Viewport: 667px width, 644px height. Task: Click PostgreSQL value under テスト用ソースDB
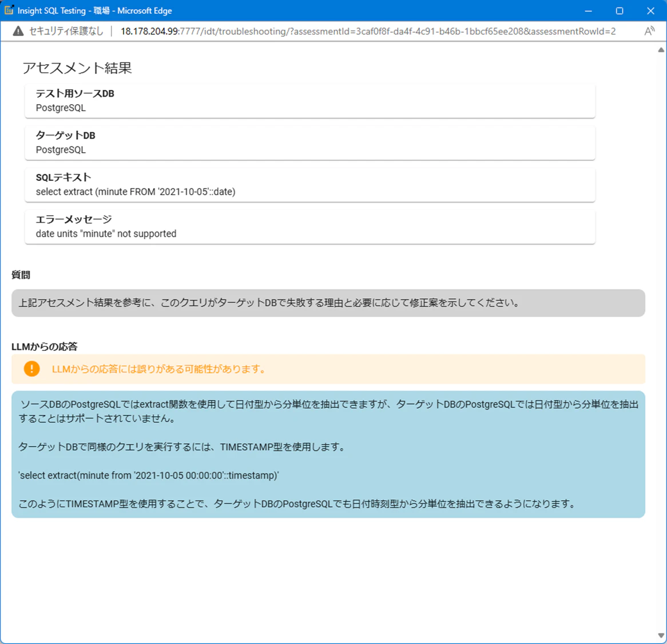[x=61, y=108]
